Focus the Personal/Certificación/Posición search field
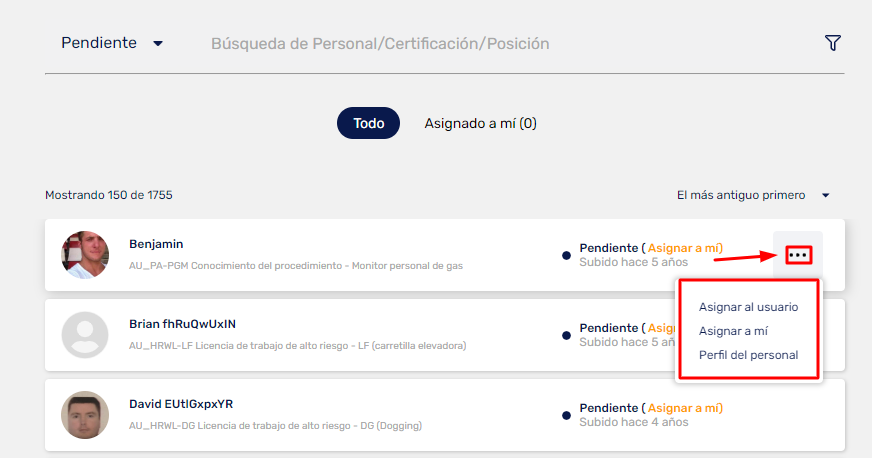872x458 pixels. click(380, 43)
